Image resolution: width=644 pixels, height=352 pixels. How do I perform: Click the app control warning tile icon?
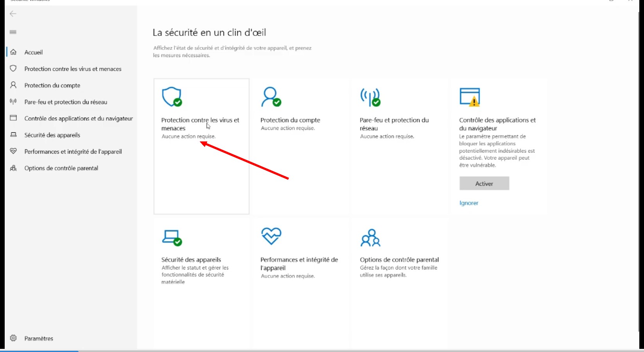(x=470, y=97)
